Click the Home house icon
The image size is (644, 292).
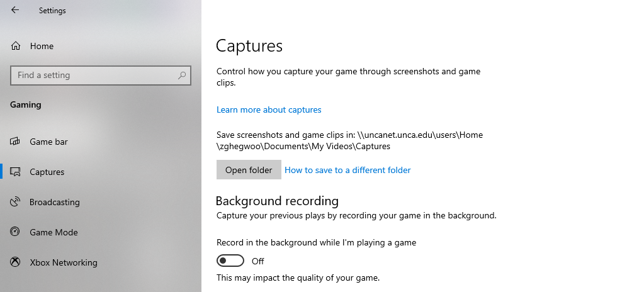pos(16,46)
